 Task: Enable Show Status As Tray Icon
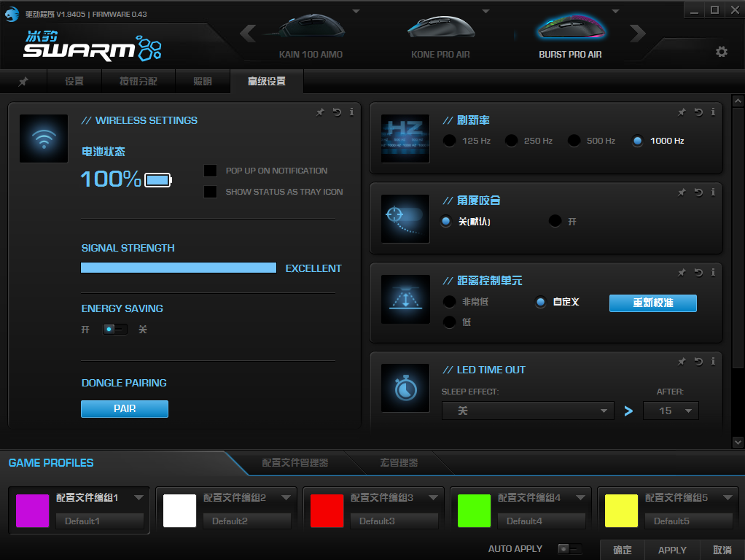point(210,192)
